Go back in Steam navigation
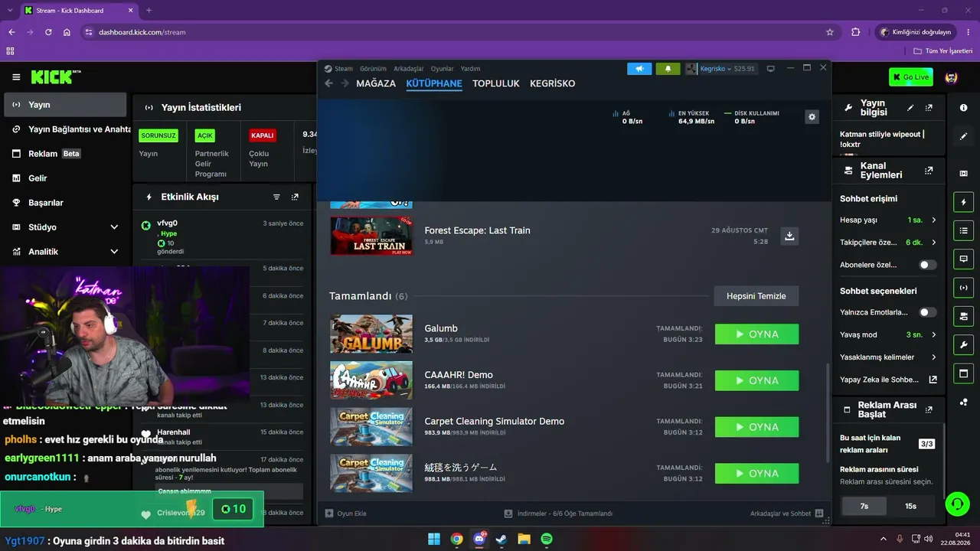980x551 pixels. (328, 83)
